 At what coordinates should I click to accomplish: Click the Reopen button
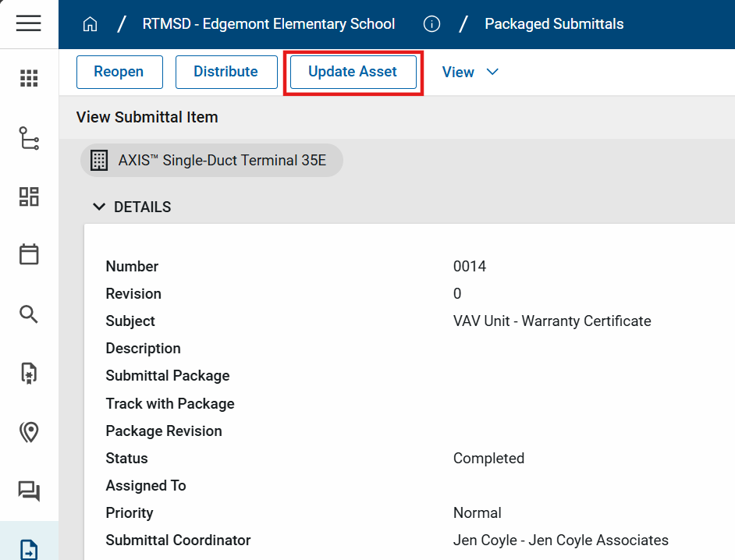119,72
